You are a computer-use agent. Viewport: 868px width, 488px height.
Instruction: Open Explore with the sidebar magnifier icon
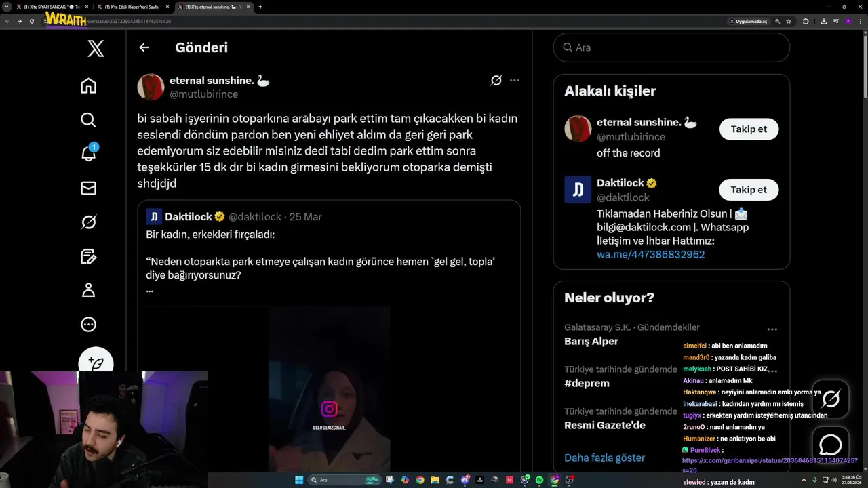(88, 120)
